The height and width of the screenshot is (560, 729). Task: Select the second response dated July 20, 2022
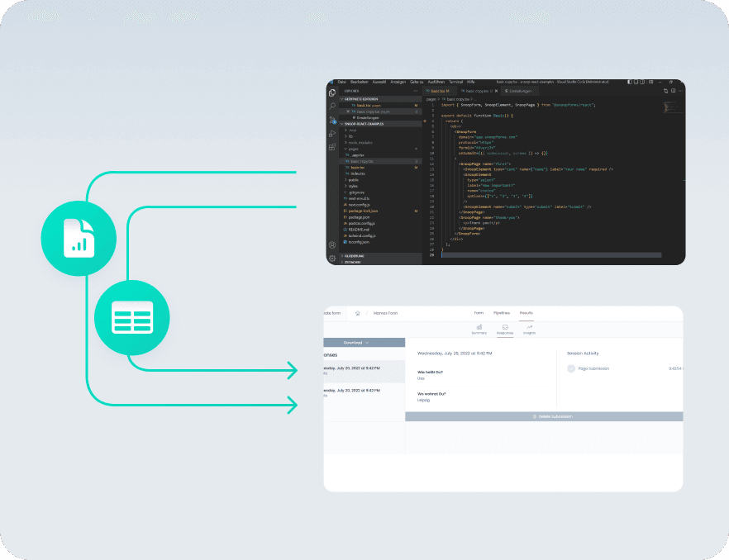(364, 394)
